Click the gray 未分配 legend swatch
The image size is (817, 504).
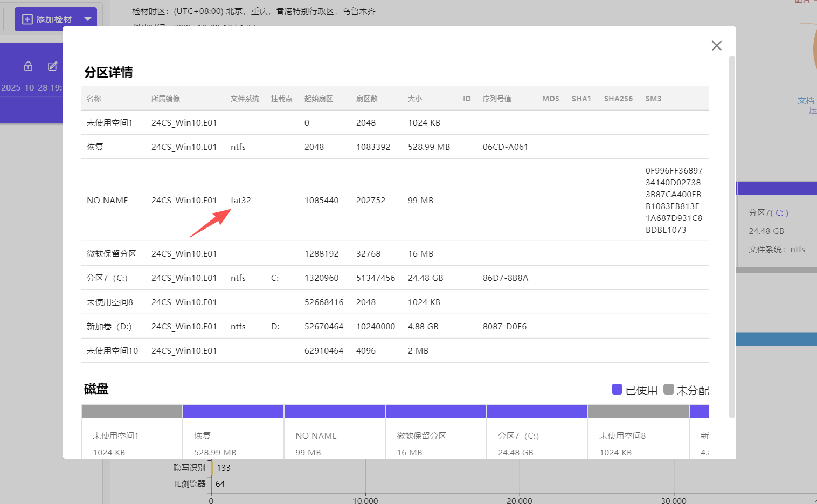[x=669, y=389]
